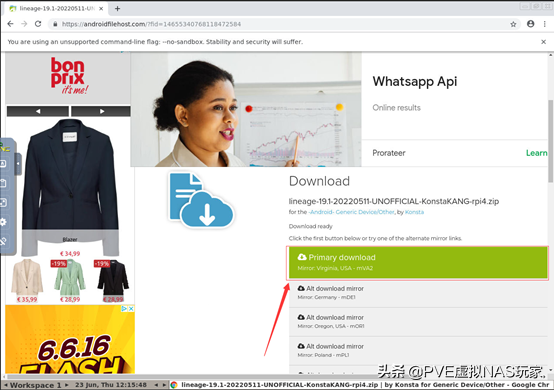Show previous item in bonprix ad carousel
The height and width of the screenshot is (390, 554).
click(x=38, y=111)
